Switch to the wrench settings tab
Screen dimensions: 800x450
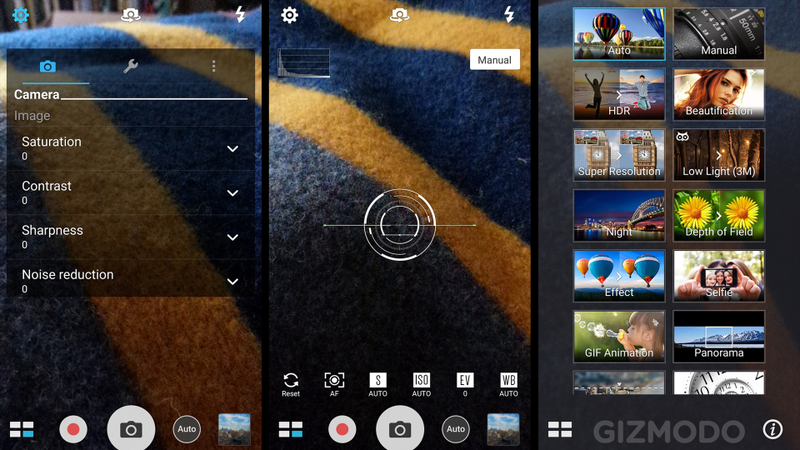(131, 66)
